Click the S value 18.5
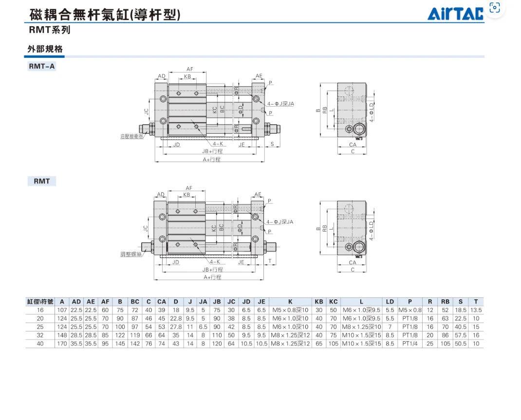The image size is (521, 420). [x=460, y=310]
